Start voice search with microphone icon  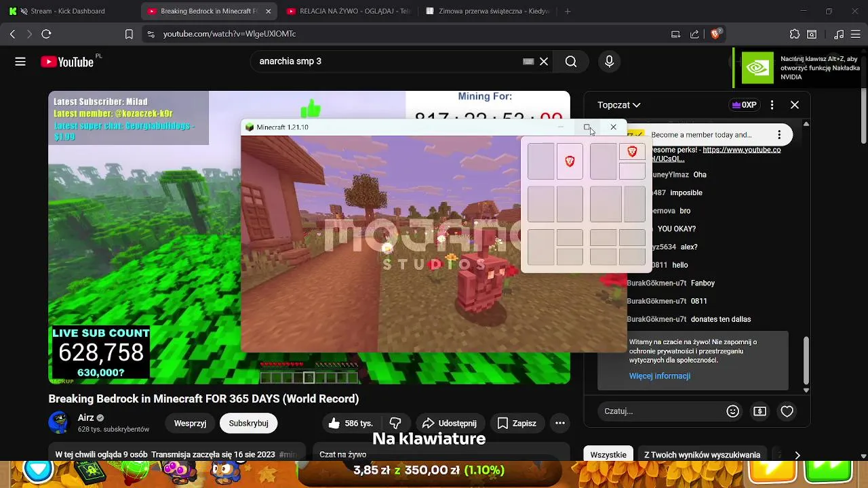(609, 62)
